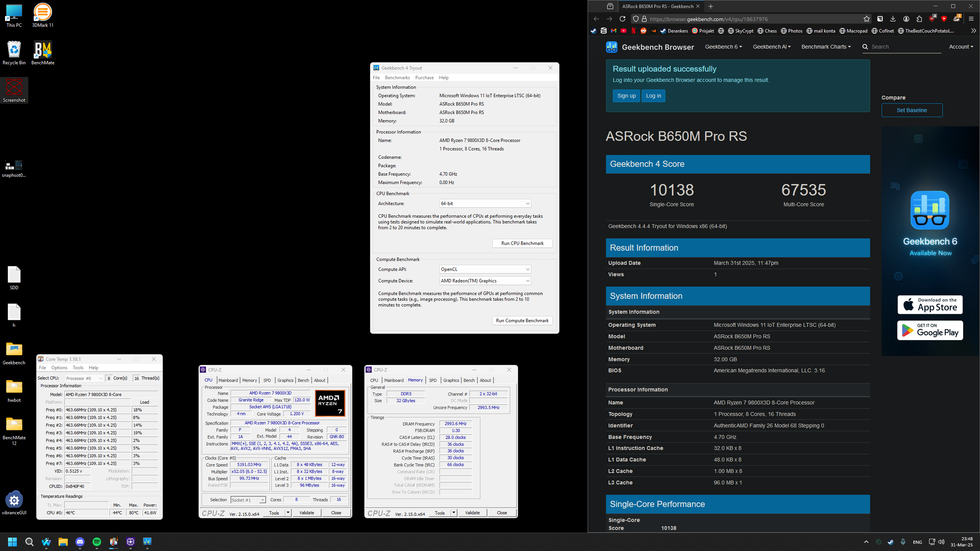Open the Purchase menu in Geekbench 4
The image size is (980, 551).
pyautogui.click(x=425, y=78)
